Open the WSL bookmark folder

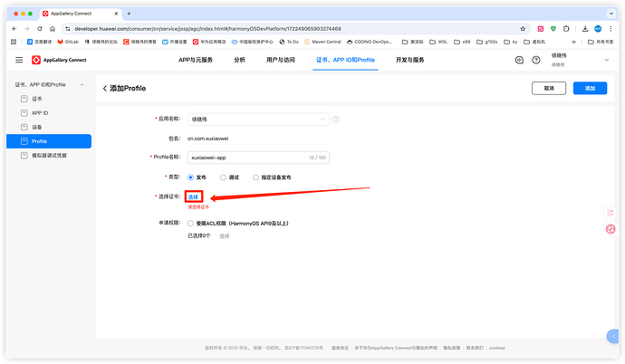(438, 42)
